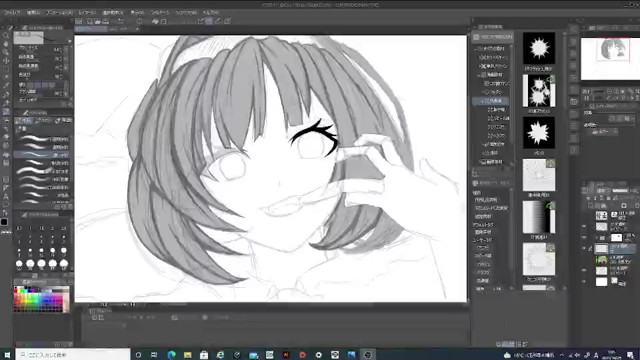Select the highlighted layer thumbnail in layer list
The image size is (640, 360).
tap(602, 248)
